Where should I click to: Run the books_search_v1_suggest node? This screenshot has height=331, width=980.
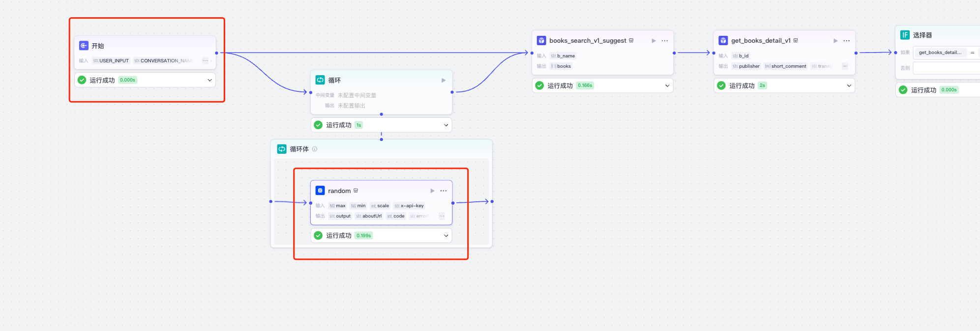coord(653,41)
